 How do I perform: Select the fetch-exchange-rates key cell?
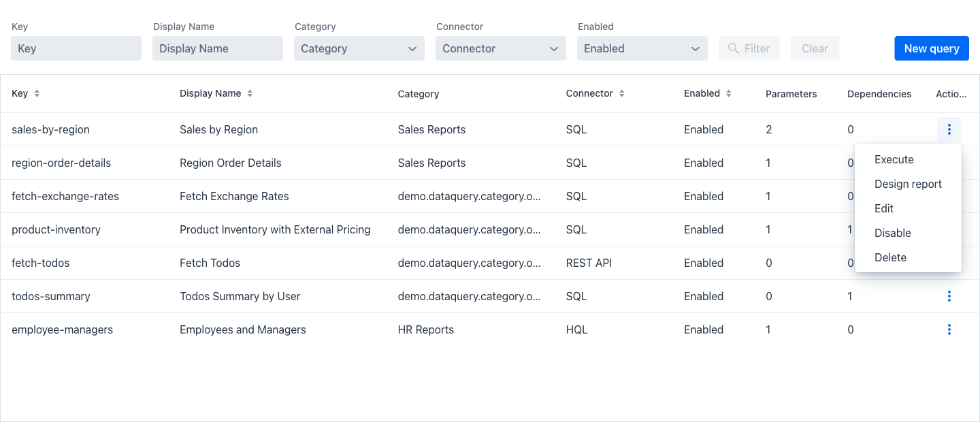pos(65,196)
